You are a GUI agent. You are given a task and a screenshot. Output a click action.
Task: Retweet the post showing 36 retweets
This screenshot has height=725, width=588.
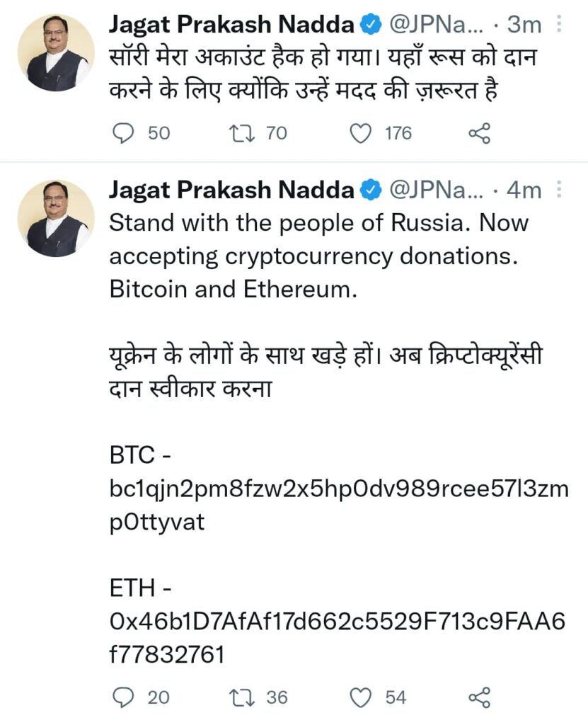244,697
